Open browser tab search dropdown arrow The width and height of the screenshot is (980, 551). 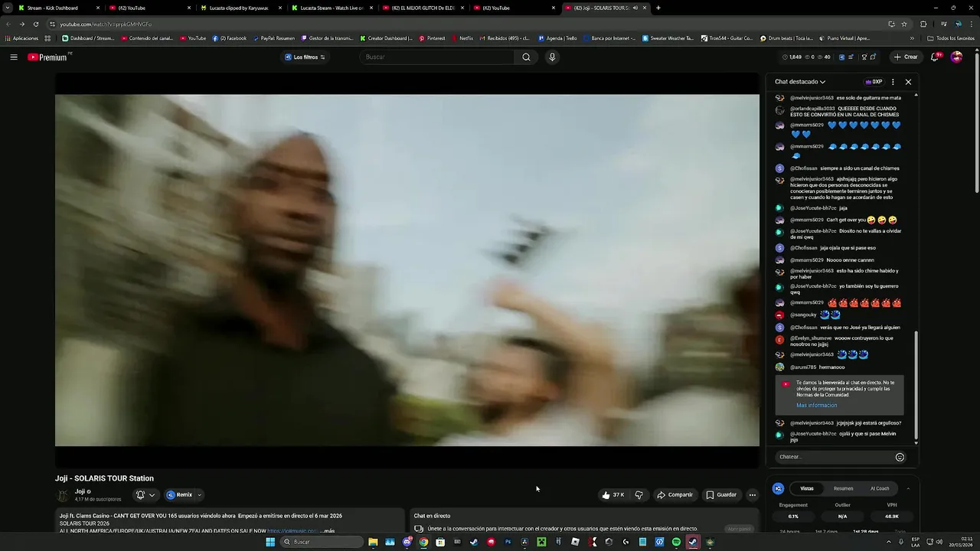(x=8, y=8)
